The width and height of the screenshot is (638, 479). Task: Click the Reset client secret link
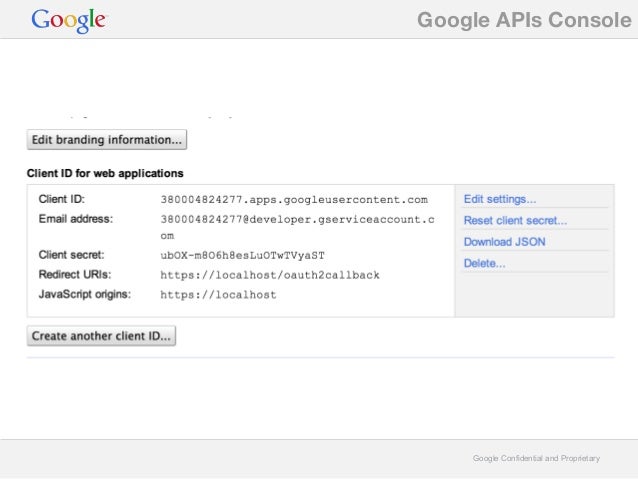(x=515, y=220)
